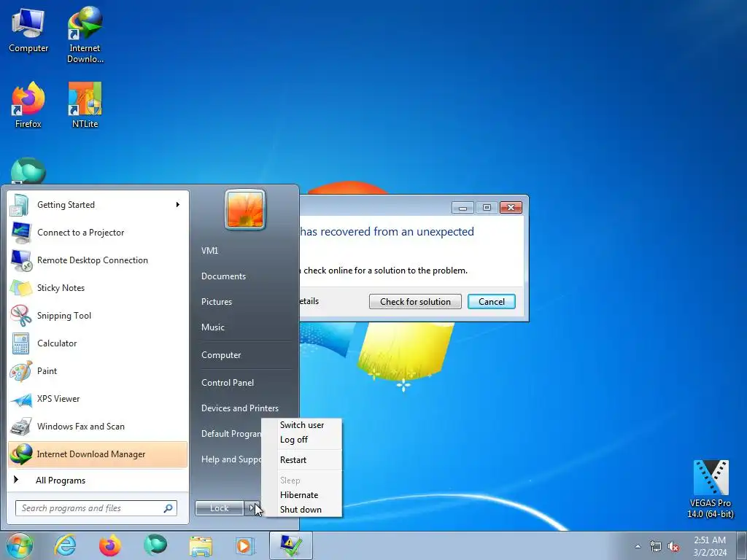Expand the Getting Started submenu arrow
This screenshot has width=747, height=560.
tap(178, 205)
